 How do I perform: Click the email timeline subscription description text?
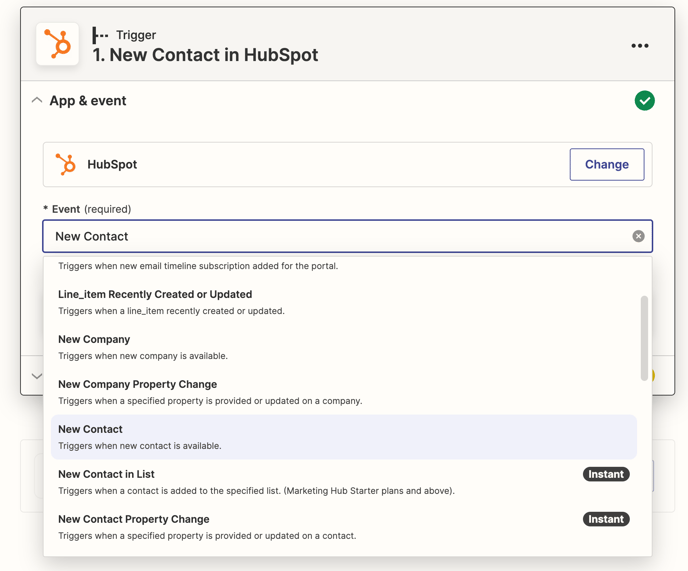(x=198, y=266)
